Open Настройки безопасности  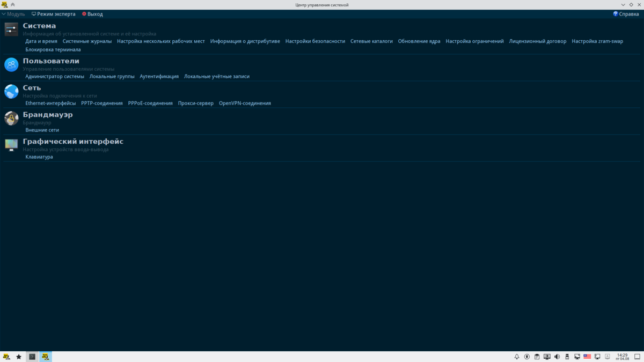(315, 41)
